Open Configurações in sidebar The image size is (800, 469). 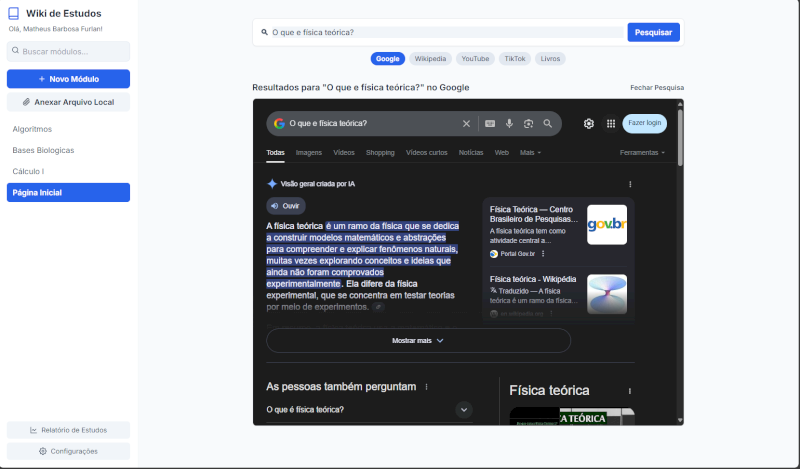[x=68, y=451]
